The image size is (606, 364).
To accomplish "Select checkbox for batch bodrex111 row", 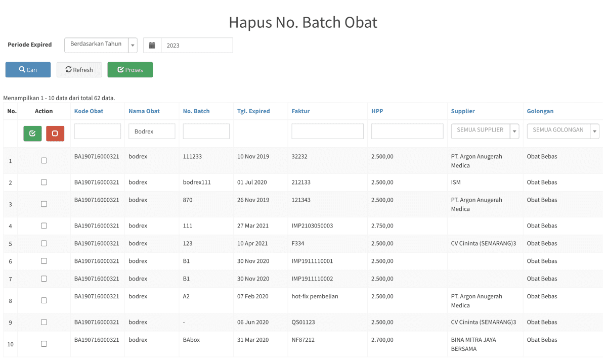I will [44, 183].
